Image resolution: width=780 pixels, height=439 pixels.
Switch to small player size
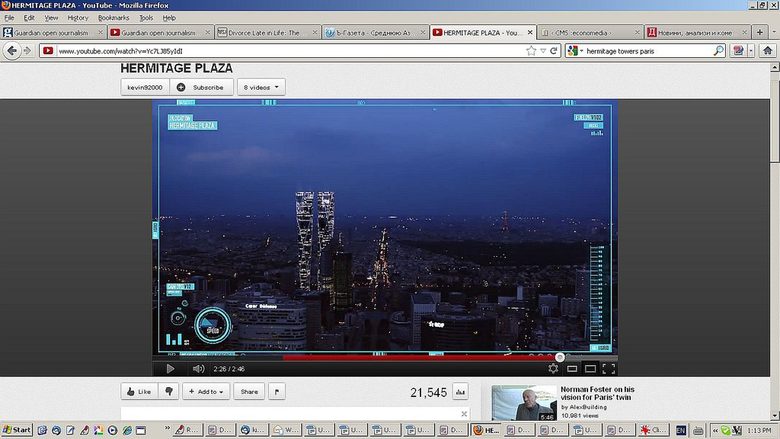572,368
